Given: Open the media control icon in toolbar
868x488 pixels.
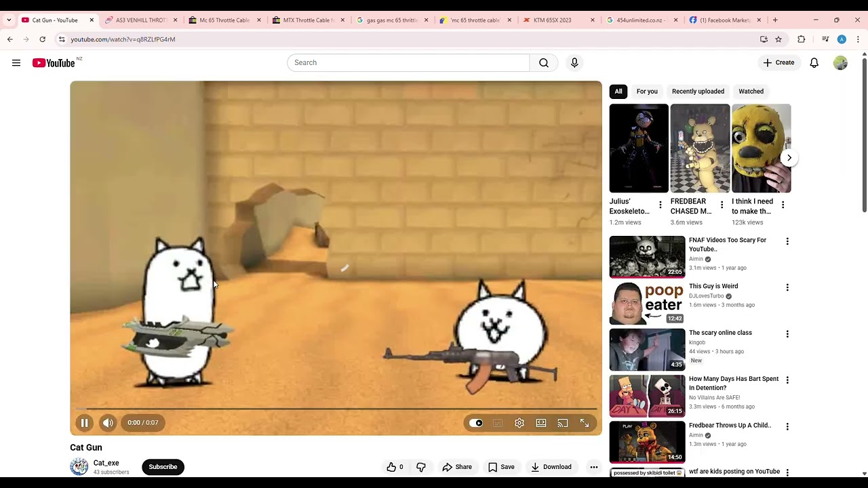Looking at the screenshot, I should pos(825,39).
